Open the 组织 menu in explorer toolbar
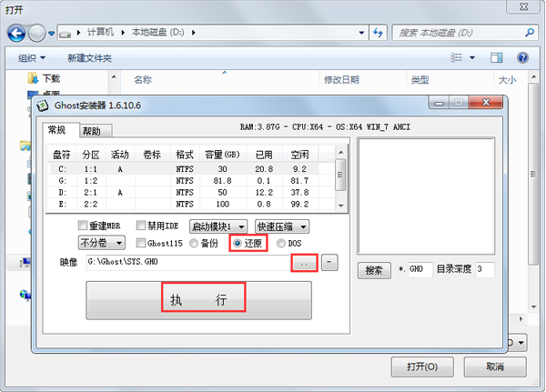This screenshot has width=546, height=392. 32,57
